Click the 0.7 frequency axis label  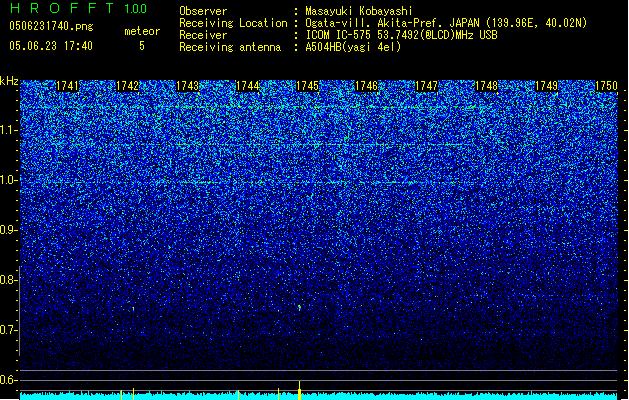click(9, 330)
